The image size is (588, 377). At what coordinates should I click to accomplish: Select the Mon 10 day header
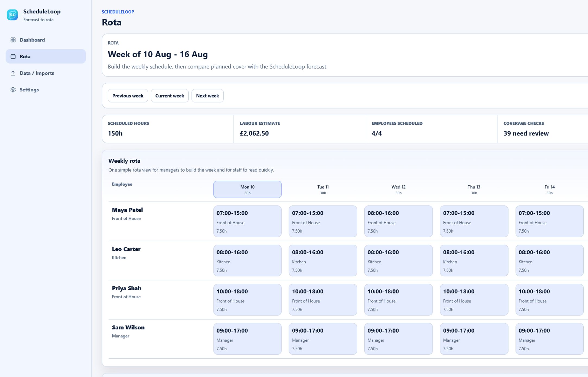pos(247,189)
